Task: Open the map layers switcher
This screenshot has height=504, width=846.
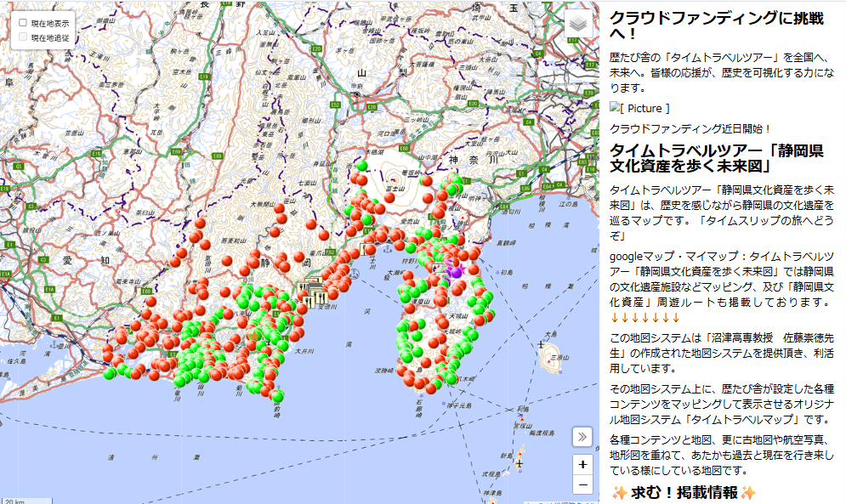Action: (578, 24)
